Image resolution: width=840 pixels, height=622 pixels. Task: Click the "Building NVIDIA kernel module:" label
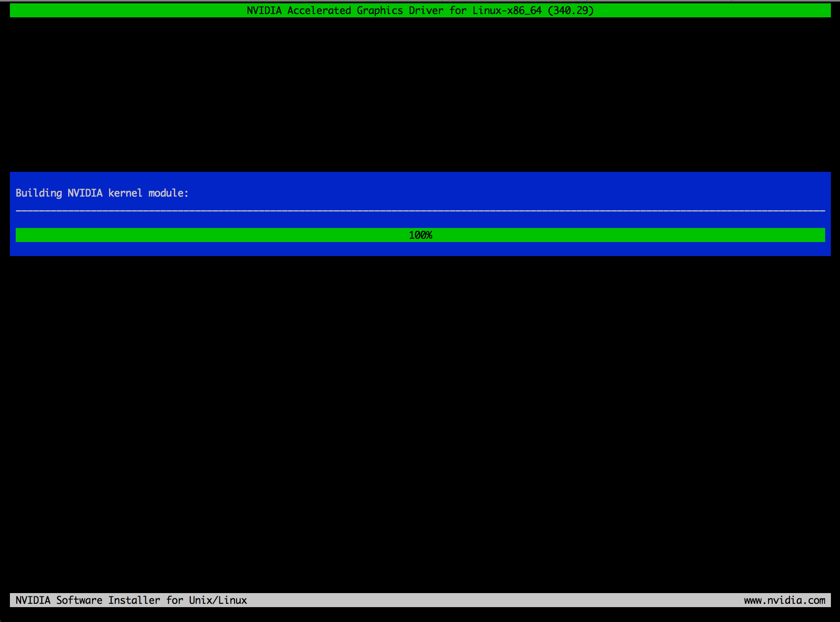click(102, 193)
